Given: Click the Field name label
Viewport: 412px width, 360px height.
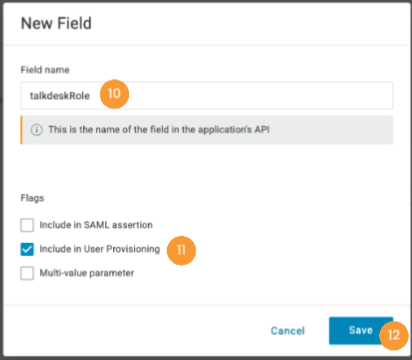Looking at the screenshot, I should click(45, 70).
